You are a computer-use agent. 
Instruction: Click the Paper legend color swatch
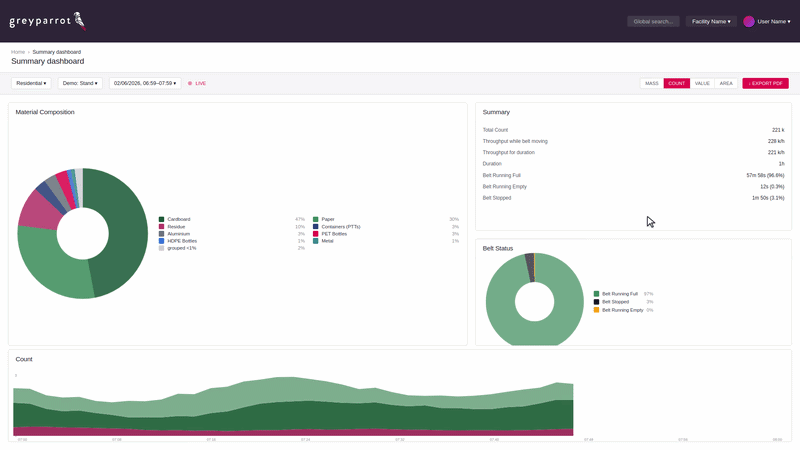[315, 219]
